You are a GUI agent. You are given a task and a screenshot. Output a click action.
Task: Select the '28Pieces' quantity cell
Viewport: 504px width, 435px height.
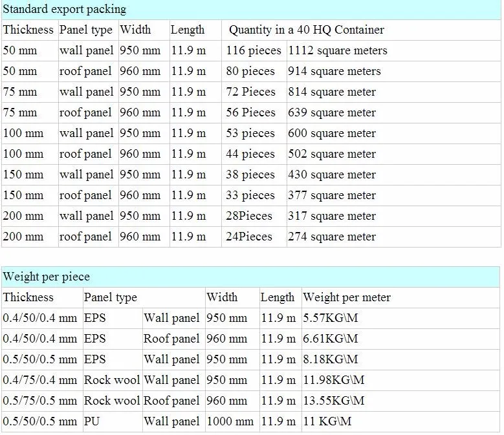point(249,216)
